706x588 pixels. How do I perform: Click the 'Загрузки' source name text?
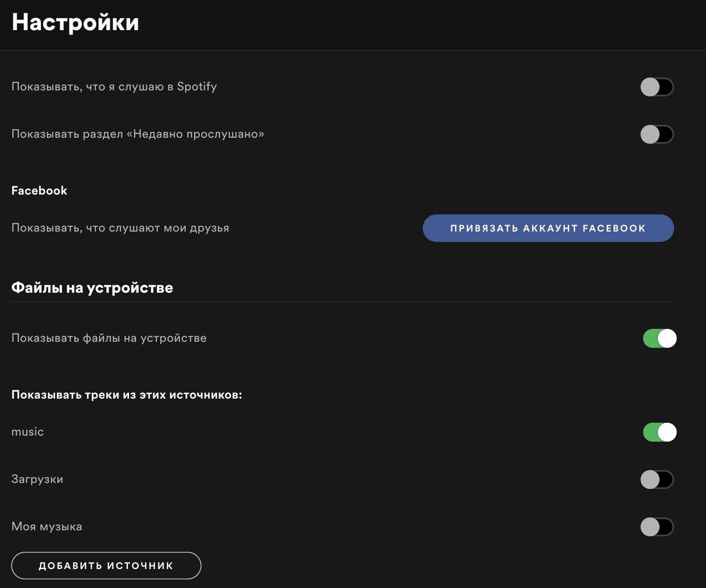point(37,479)
